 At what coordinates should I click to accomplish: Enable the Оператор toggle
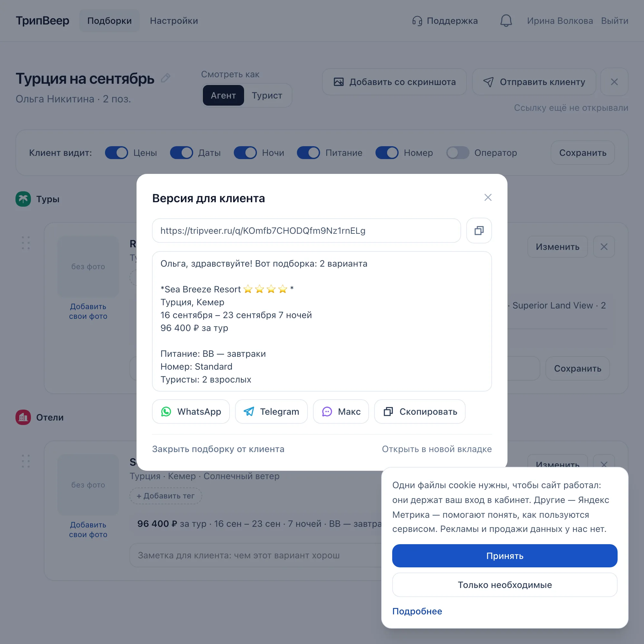coord(458,153)
